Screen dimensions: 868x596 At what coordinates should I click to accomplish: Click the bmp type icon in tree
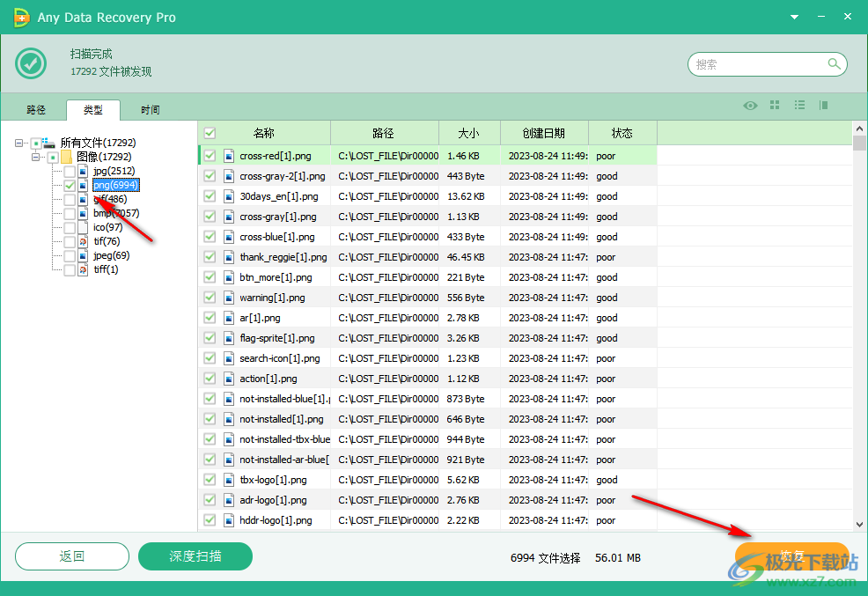(83, 213)
